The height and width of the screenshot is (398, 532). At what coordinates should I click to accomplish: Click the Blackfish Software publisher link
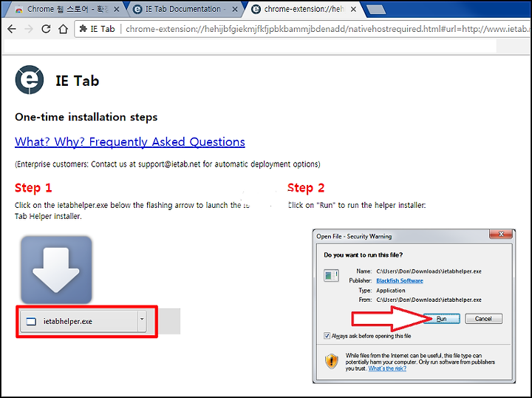pos(400,280)
